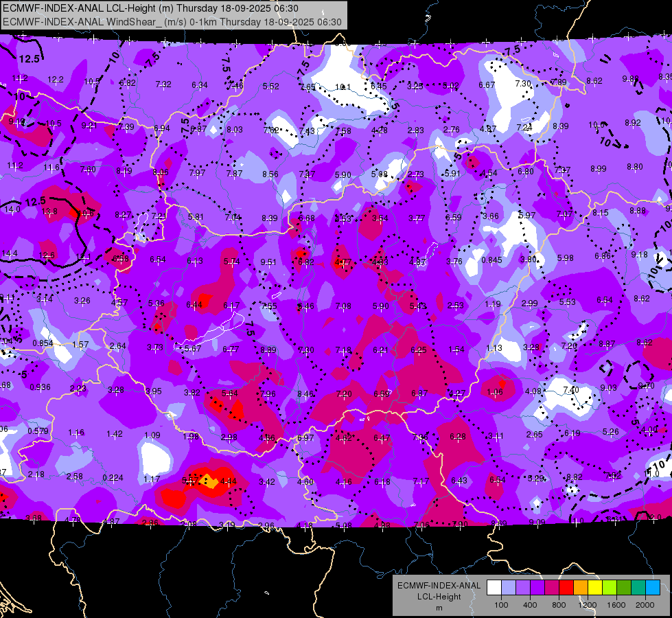672x618 pixels.
Task: Click the wind shear value 6.77
Action: point(231,350)
